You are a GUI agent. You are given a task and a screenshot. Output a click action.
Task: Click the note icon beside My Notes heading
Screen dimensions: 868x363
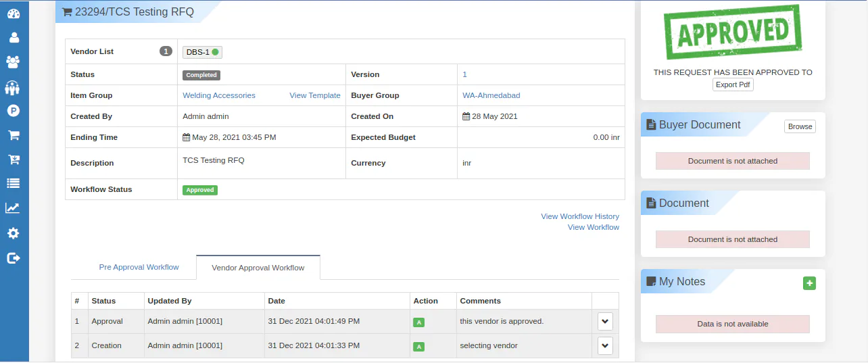click(651, 282)
